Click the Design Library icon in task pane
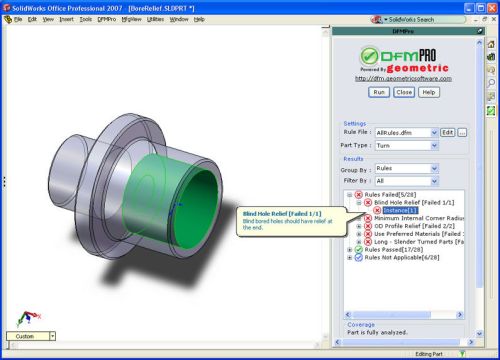 click(x=491, y=57)
